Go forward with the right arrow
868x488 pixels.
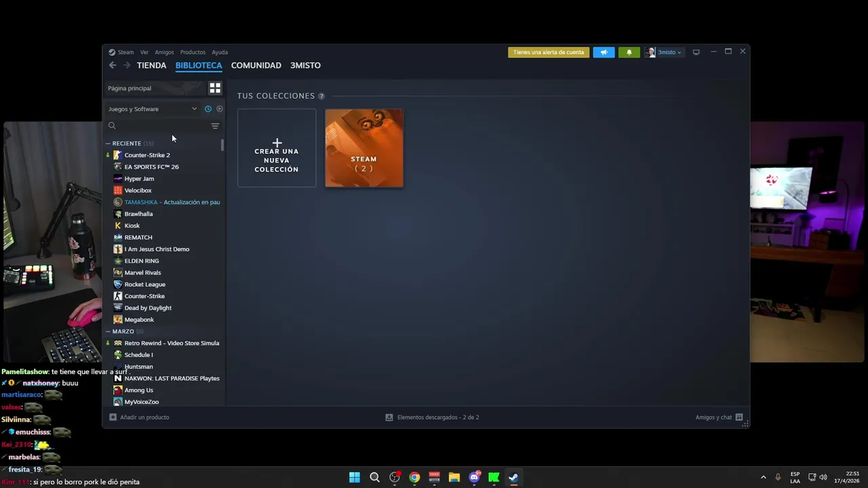(x=126, y=65)
